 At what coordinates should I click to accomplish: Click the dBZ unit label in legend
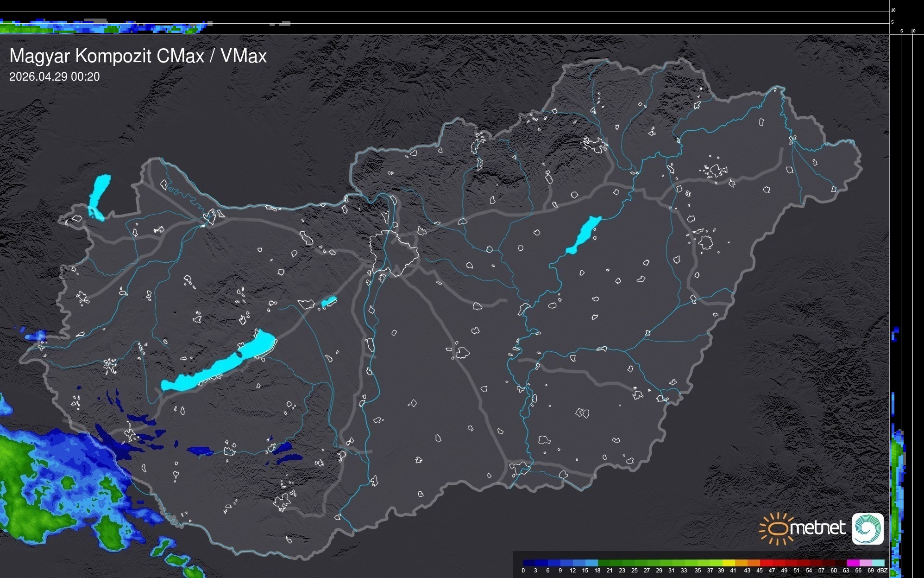click(882, 571)
